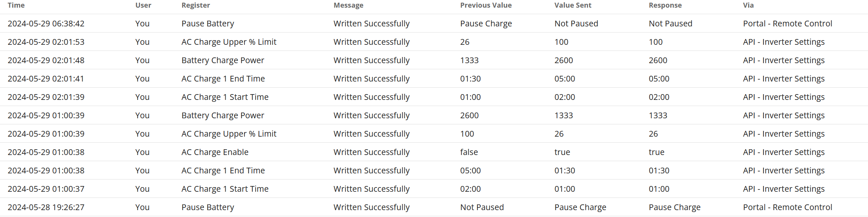Click AC Charge 1 End Time at 02:01:41
Viewport: 868px width, 217px height.
tap(223, 79)
